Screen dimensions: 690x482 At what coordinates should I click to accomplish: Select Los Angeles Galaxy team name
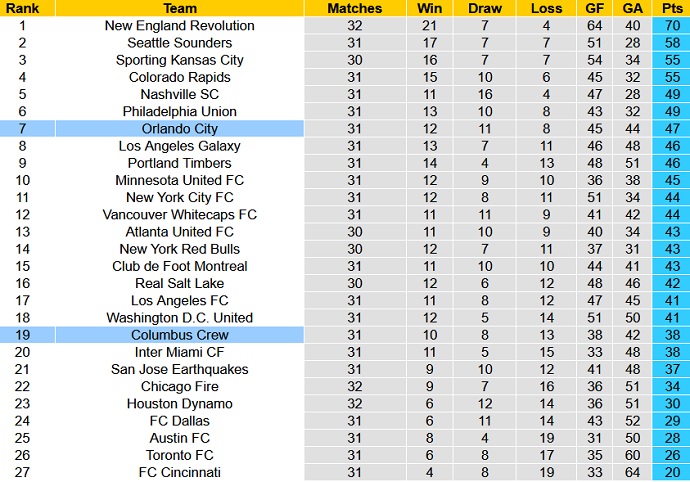pyautogui.click(x=179, y=146)
